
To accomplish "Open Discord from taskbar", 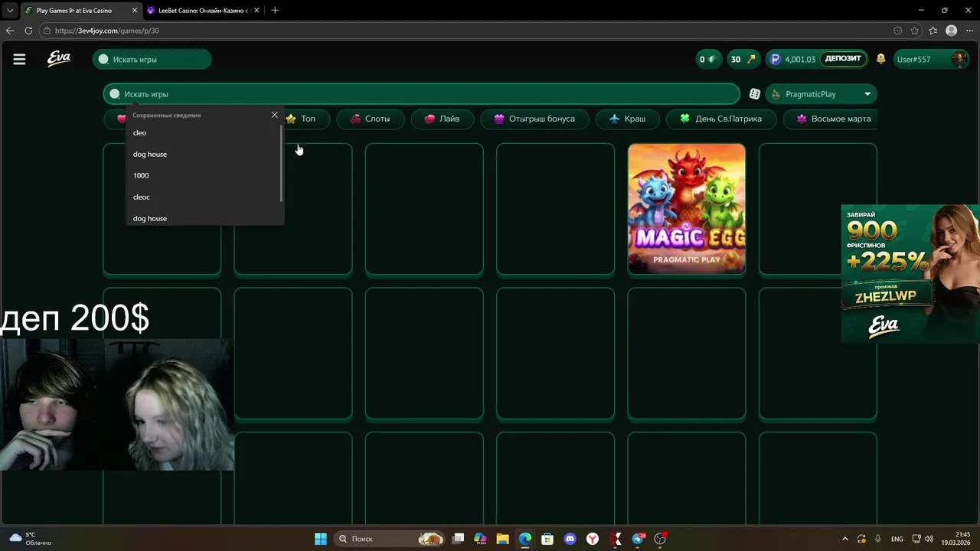I will tap(570, 539).
